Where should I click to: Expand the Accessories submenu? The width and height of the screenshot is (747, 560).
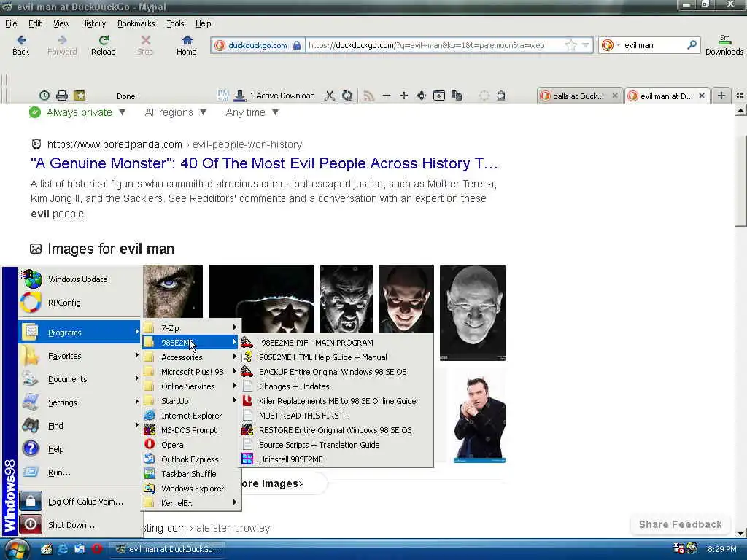pos(191,357)
